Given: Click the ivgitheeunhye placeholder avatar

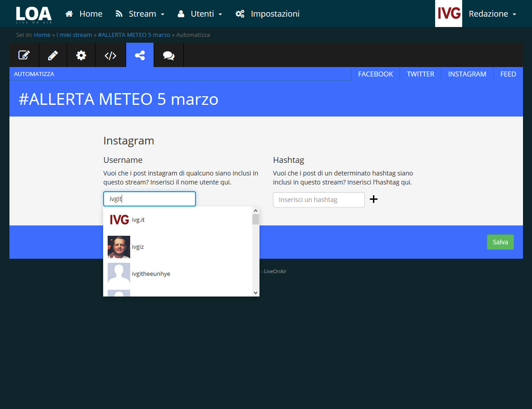Looking at the screenshot, I should click(x=119, y=274).
